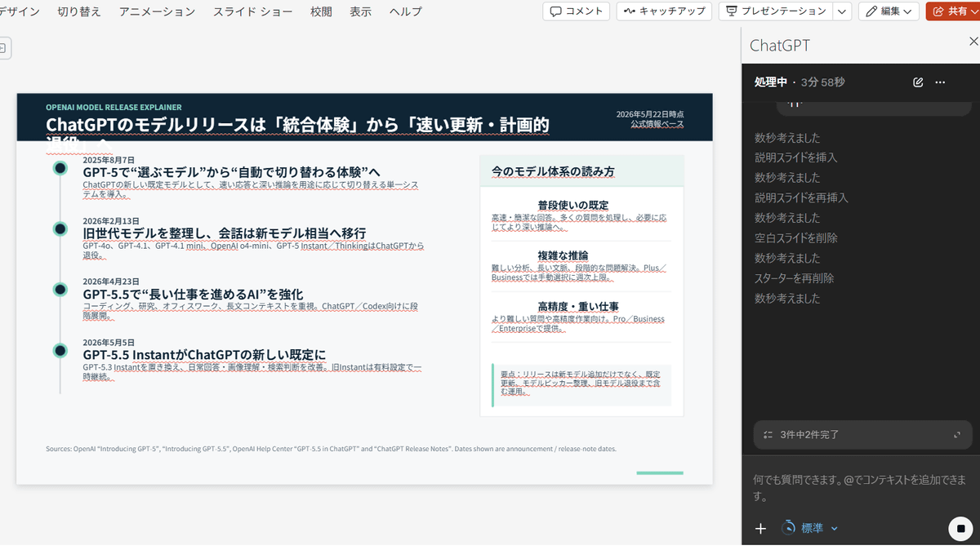Click the OPENAI MODEL RELEASE EXPLAINER header text
The height and width of the screenshot is (550, 980).
click(114, 107)
